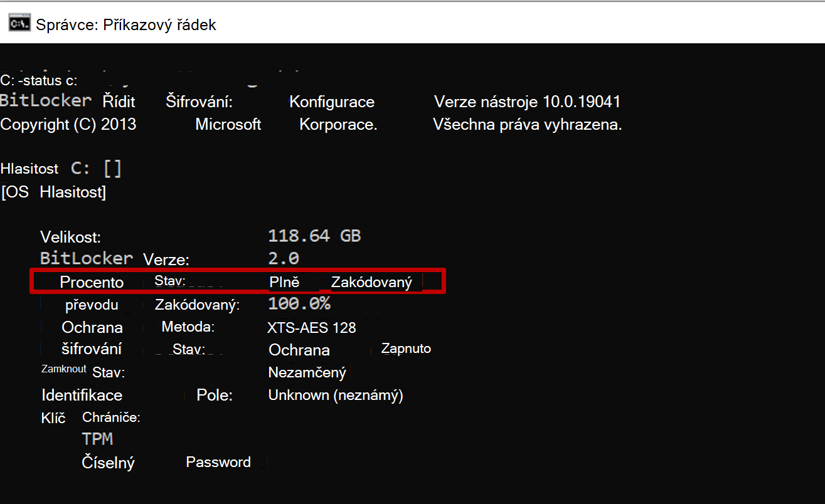The width and height of the screenshot is (825, 504).
Task: Click the 'Identifikace' label
Action: click(x=82, y=396)
